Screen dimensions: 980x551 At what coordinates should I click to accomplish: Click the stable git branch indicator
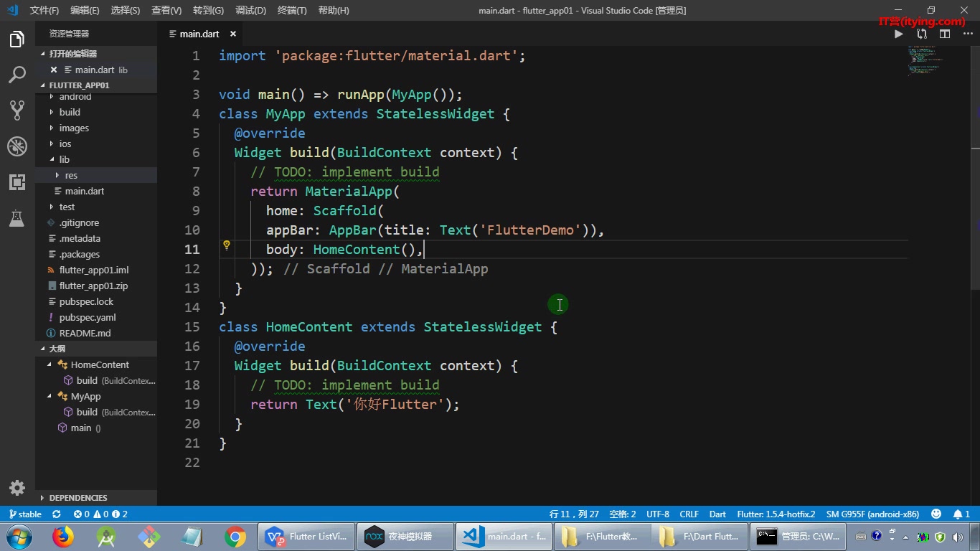pyautogui.click(x=24, y=514)
